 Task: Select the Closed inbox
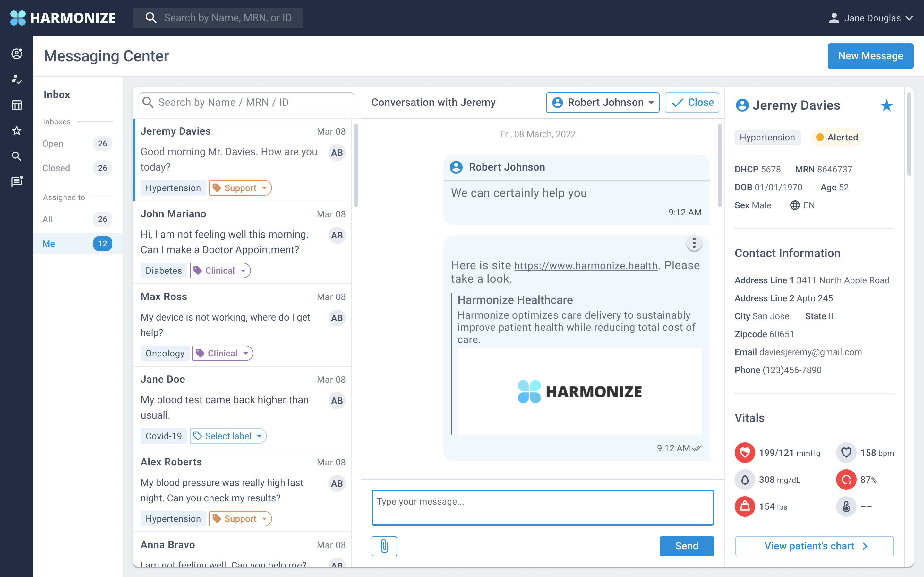point(56,168)
